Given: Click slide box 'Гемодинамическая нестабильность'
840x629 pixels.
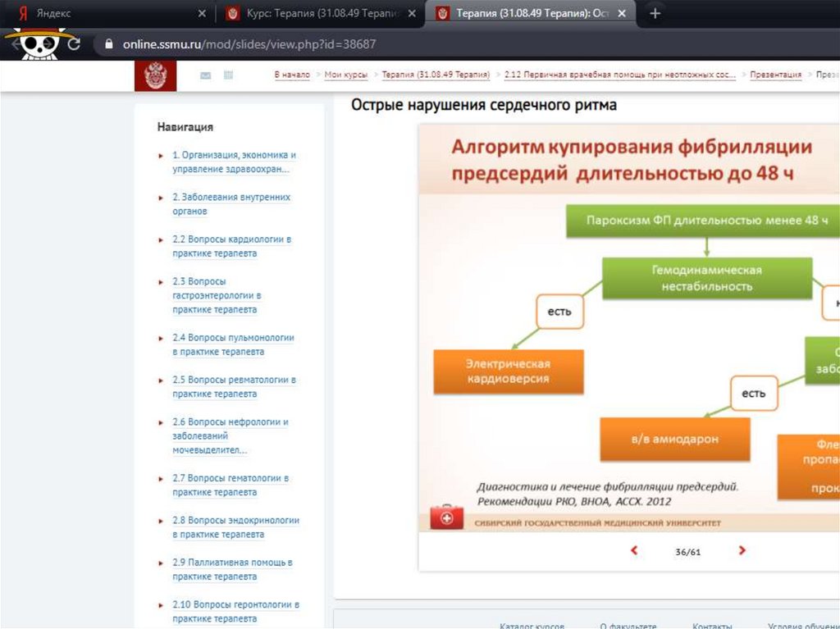Looking at the screenshot, I should 707,278.
